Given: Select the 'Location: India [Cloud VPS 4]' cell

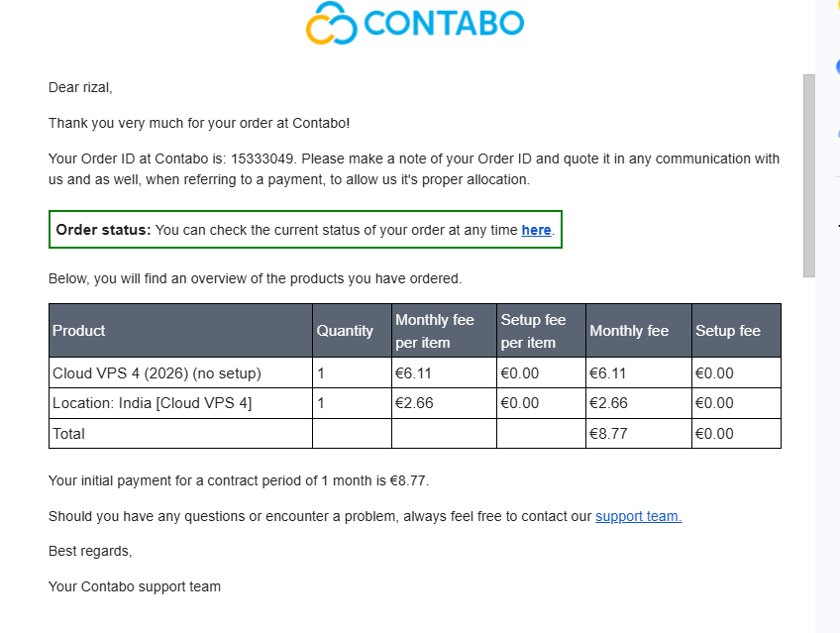Looking at the screenshot, I should tap(180, 403).
